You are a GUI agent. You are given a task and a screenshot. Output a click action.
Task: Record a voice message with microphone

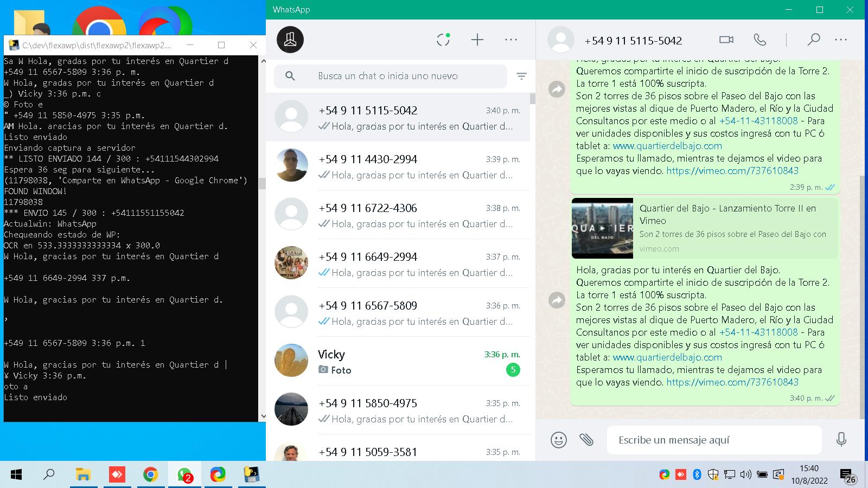click(841, 439)
